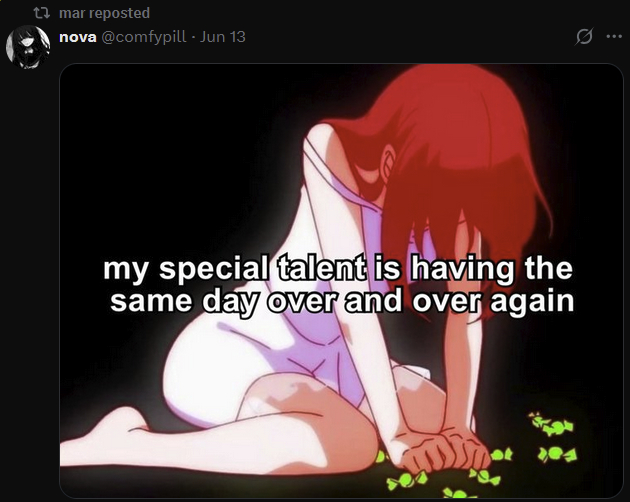630x502 pixels.
Task: Click the 'mar reposted' label
Action: click(x=104, y=13)
